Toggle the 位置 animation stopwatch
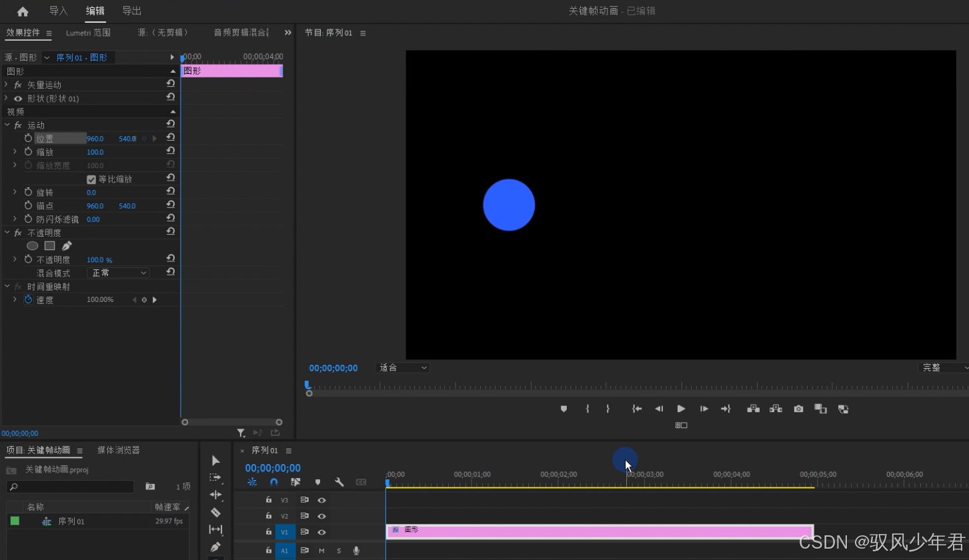 coord(28,138)
